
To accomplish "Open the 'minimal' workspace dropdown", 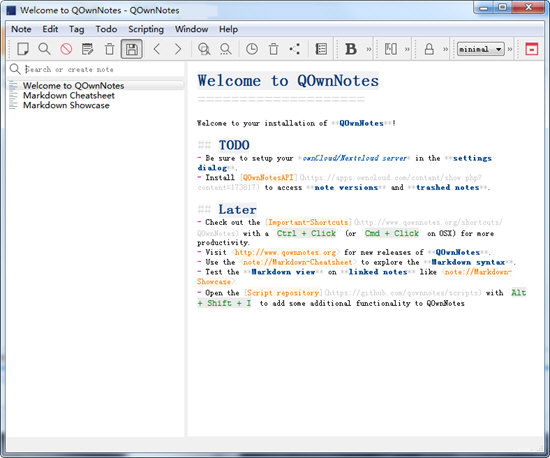I will (x=481, y=49).
